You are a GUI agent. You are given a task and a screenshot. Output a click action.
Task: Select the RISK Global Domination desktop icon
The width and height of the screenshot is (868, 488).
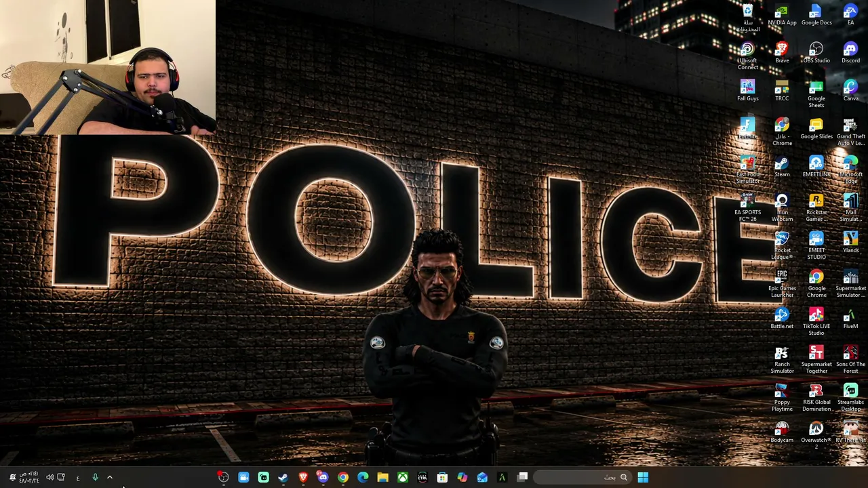pos(816,398)
